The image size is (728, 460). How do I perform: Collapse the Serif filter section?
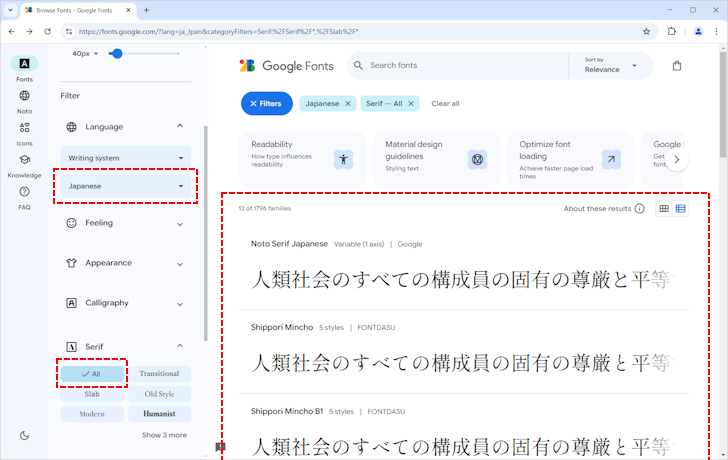pyautogui.click(x=180, y=346)
